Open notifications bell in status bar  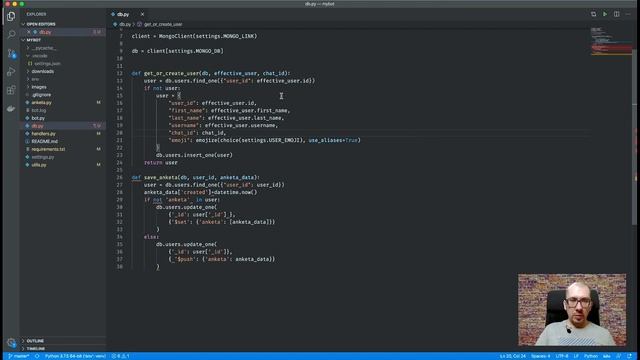point(629,356)
